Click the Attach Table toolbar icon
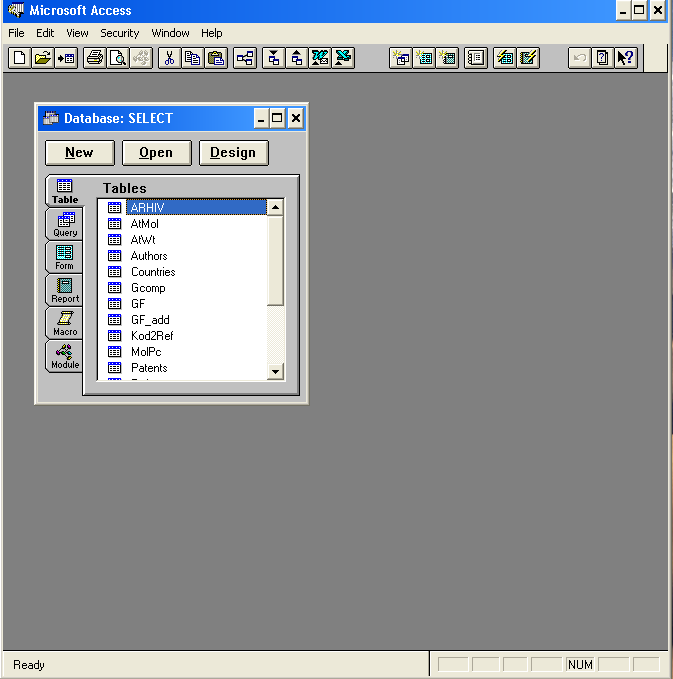Viewport: 673px width, 679px height. (66, 58)
